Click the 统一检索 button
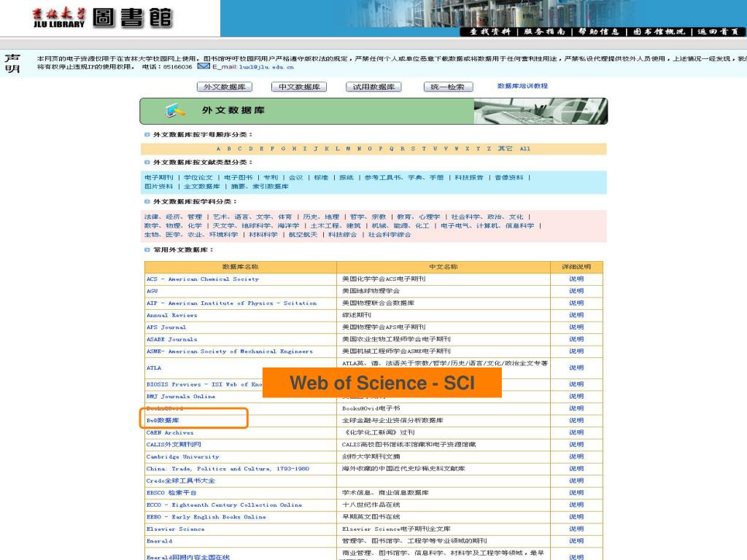This screenshot has width=747, height=560. click(448, 87)
